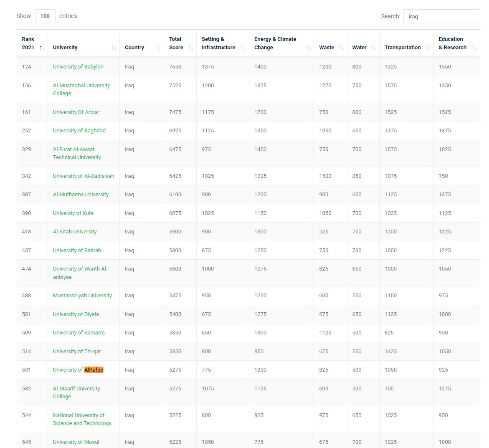Select rank cell 531
The width and height of the screenshot is (489, 448).
coord(26,370)
